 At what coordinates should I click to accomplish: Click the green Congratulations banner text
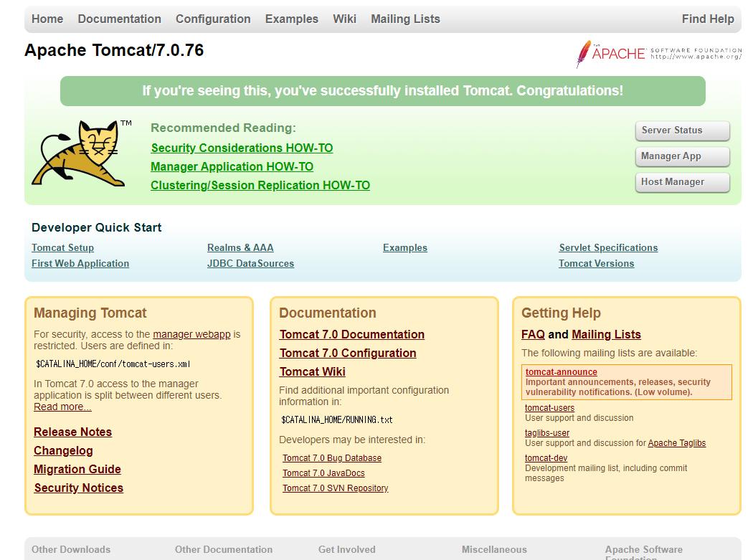(383, 91)
